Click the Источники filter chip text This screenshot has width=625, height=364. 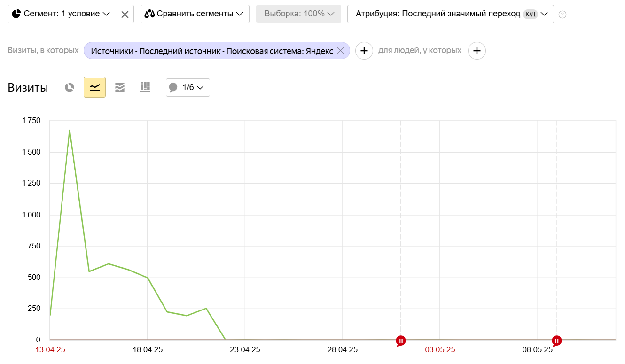pyautogui.click(x=211, y=51)
